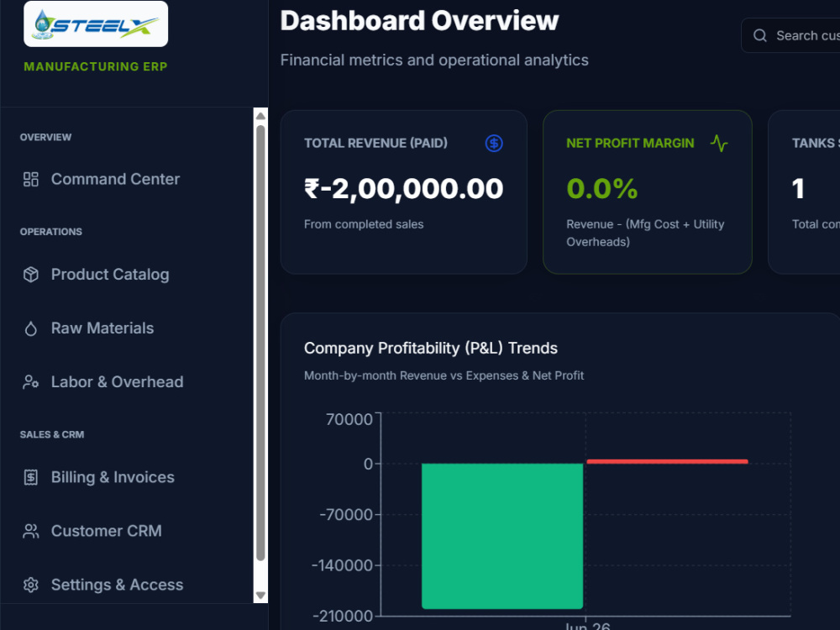Screen dimensions: 840x630
Task: Click the NET PROFIT MARGIN heading
Action: pyautogui.click(x=630, y=143)
